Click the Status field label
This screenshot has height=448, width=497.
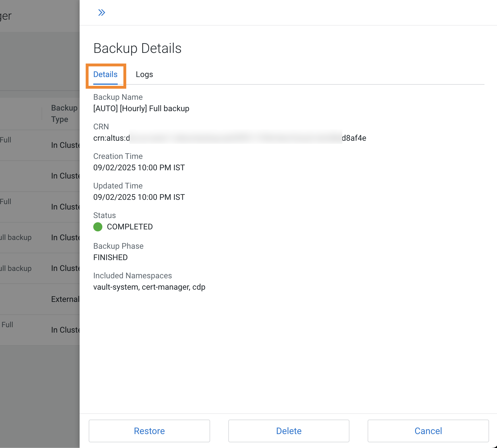pos(104,215)
